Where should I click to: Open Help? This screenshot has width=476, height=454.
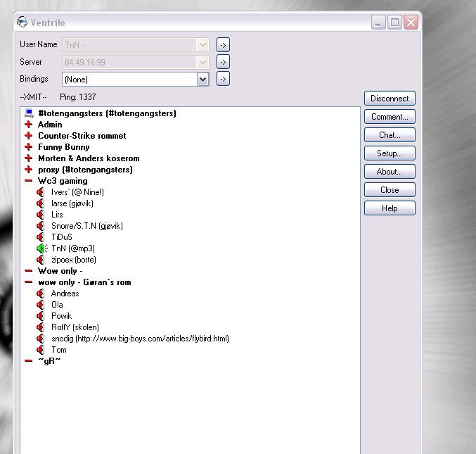pyautogui.click(x=390, y=208)
